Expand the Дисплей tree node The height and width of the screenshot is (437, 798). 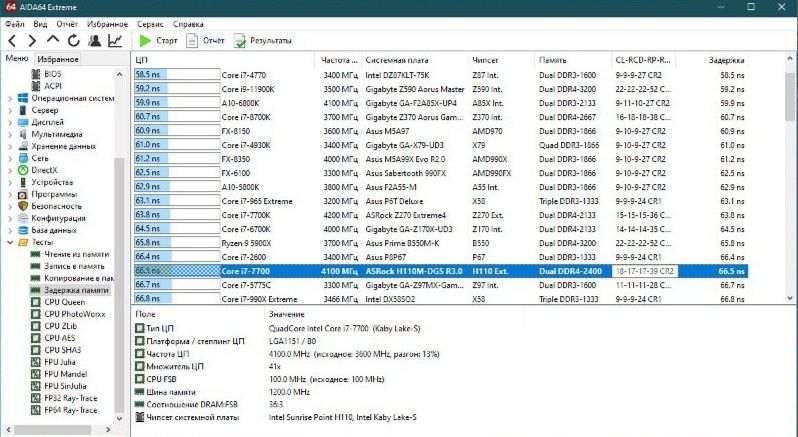point(10,123)
